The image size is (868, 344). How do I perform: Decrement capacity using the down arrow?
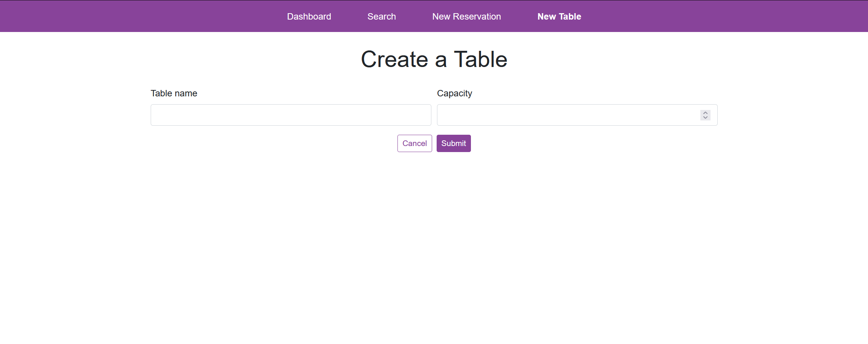coord(705,117)
